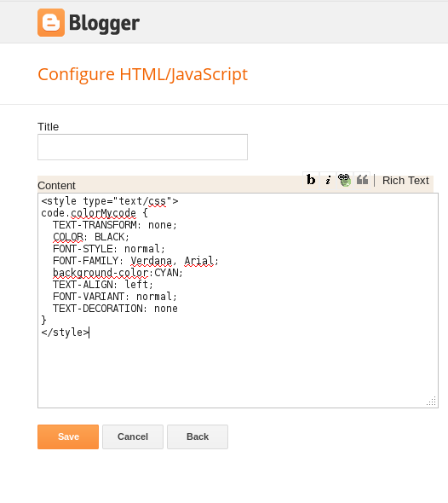Screen dimensions: 448x503
Task: Click the 'Title' field label
Action: [48, 127]
